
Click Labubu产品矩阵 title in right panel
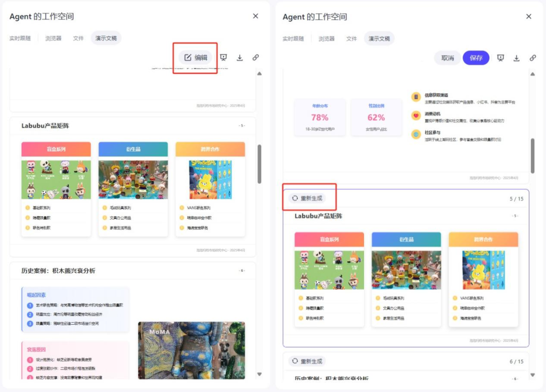tap(318, 216)
